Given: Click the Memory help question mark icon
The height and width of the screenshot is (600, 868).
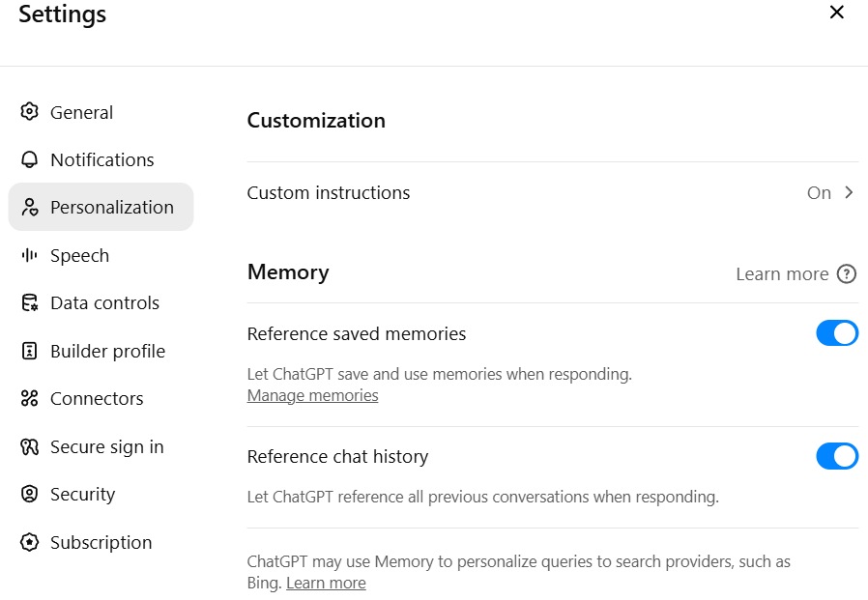Looking at the screenshot, I should point(847,273).
